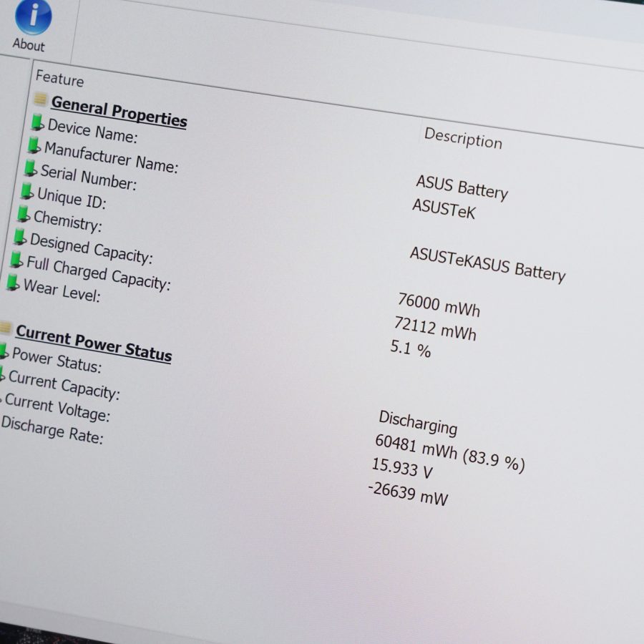The height and width of the screenshot is (644, 644).
Task: Select the General Properties heading
Action: coord(119,112)
